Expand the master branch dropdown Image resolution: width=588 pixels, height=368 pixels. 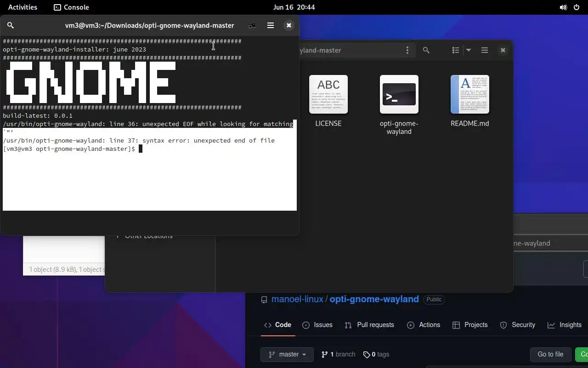287,354
